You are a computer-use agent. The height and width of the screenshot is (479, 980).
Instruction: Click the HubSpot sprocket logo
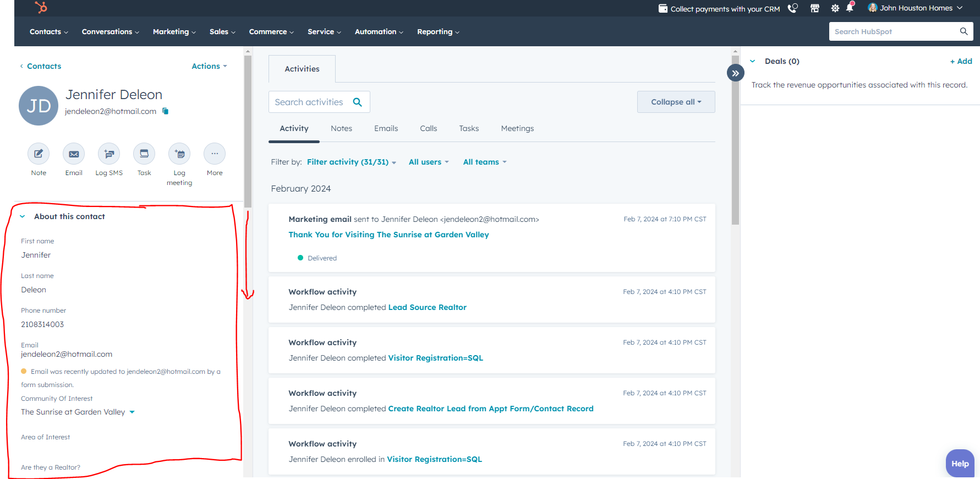[41, 7]
